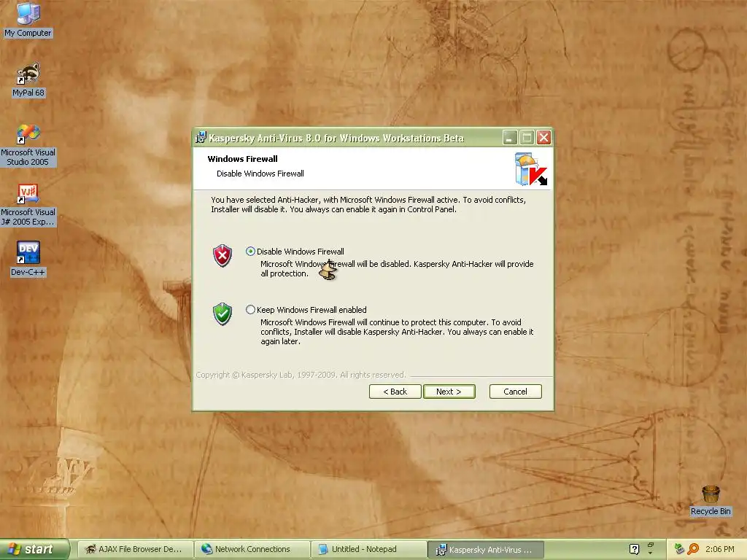Click the 'Windows Firewall' heading text
This screenshot has height=560, width=747.
(242, 159)
